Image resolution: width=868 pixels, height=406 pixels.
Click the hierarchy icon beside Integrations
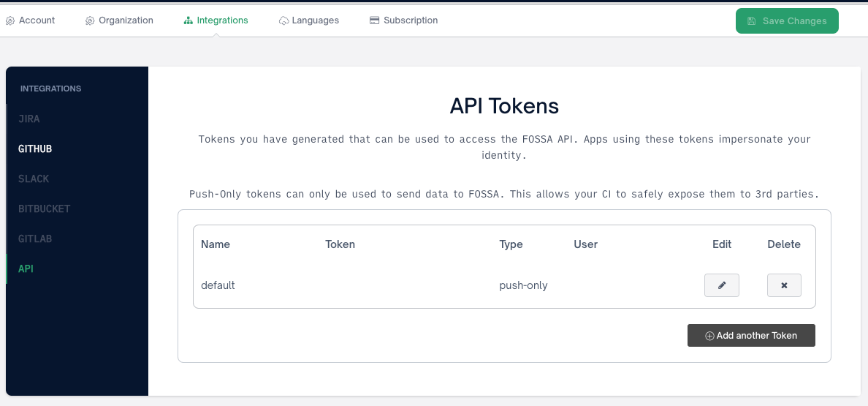point(189,21)
